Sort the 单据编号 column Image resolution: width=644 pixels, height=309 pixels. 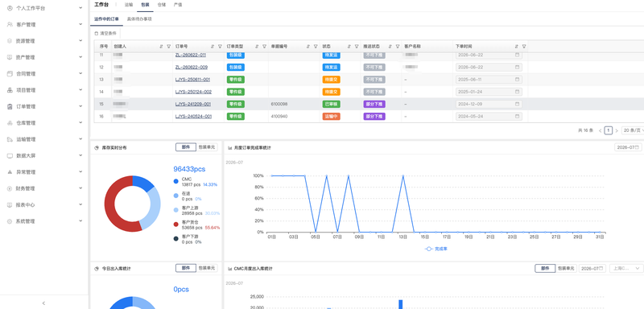point(308,47)
